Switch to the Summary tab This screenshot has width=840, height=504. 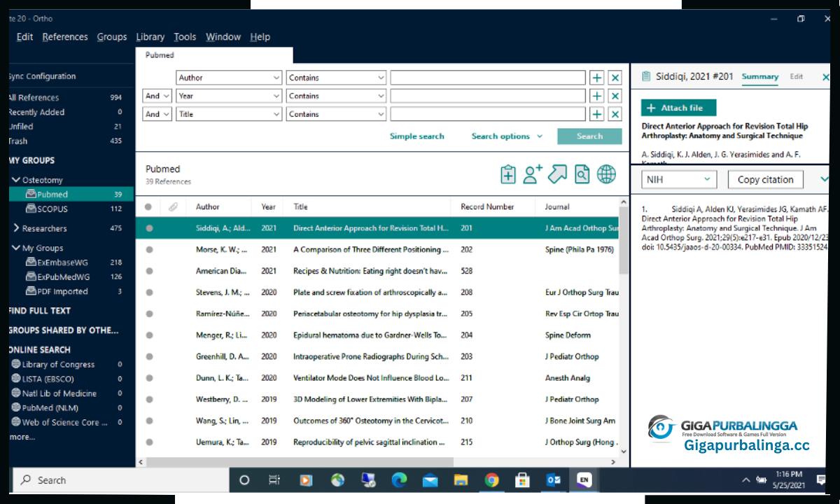pos(760,77)
